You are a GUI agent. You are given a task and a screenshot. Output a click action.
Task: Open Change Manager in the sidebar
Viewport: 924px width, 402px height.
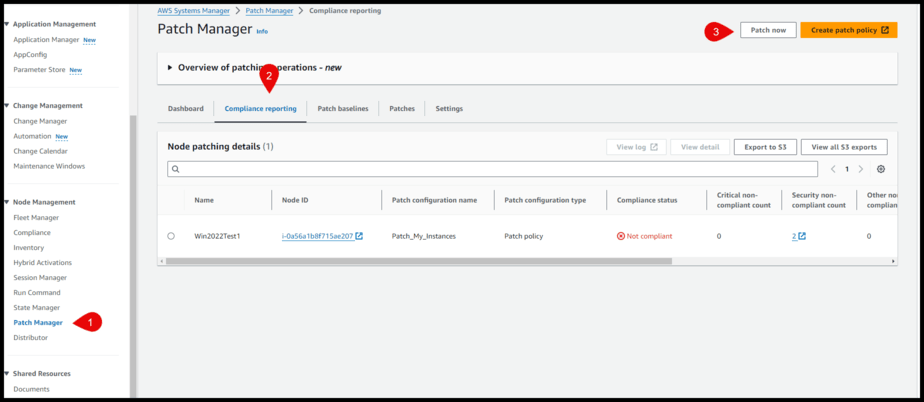click(40, 121)
